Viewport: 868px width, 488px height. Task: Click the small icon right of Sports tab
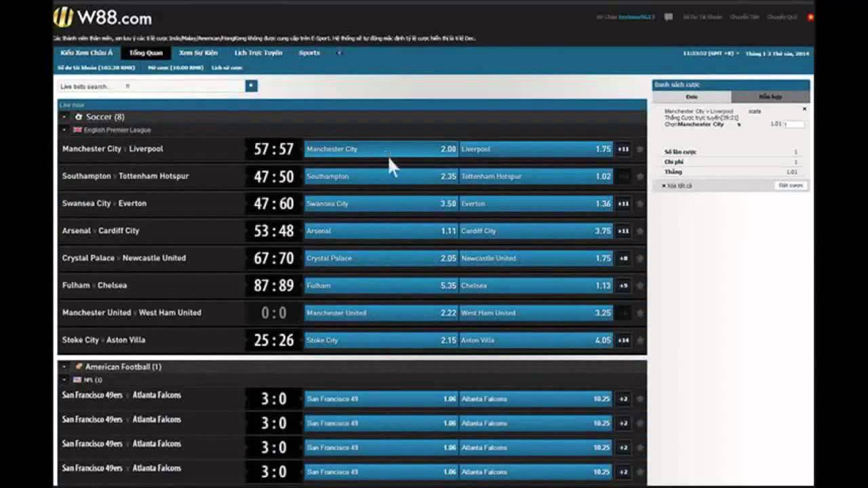(340, 53)
